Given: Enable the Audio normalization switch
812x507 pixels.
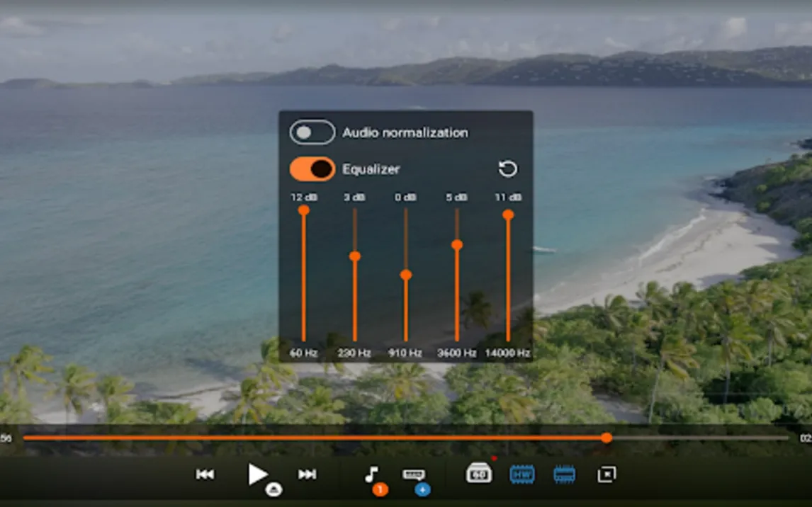Looking at the screenshot, I should click(x=312, y=132).
